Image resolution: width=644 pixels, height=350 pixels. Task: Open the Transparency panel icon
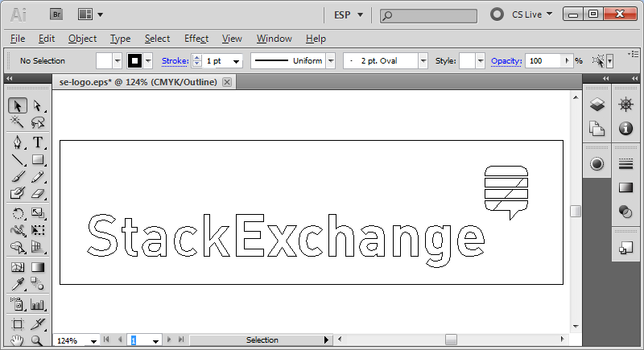(x=625, y=212)
